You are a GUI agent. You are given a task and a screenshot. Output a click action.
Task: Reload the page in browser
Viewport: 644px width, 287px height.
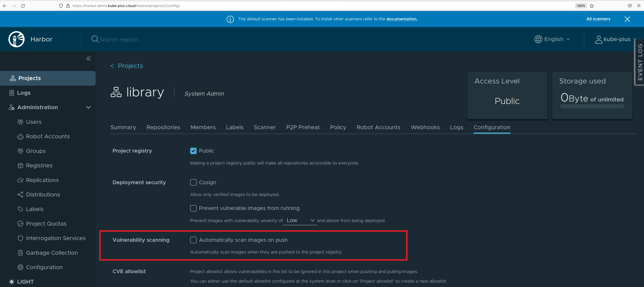point(23,6)
